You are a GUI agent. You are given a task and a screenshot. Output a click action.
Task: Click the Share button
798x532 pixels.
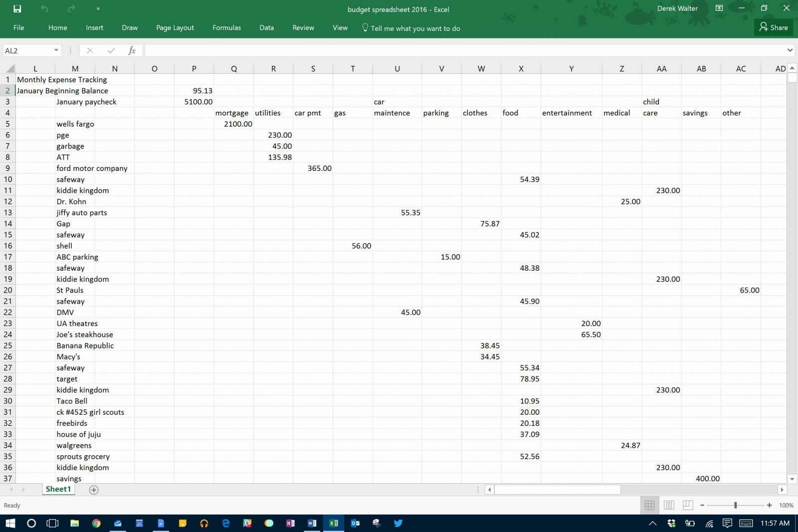(x=774, y=27)
